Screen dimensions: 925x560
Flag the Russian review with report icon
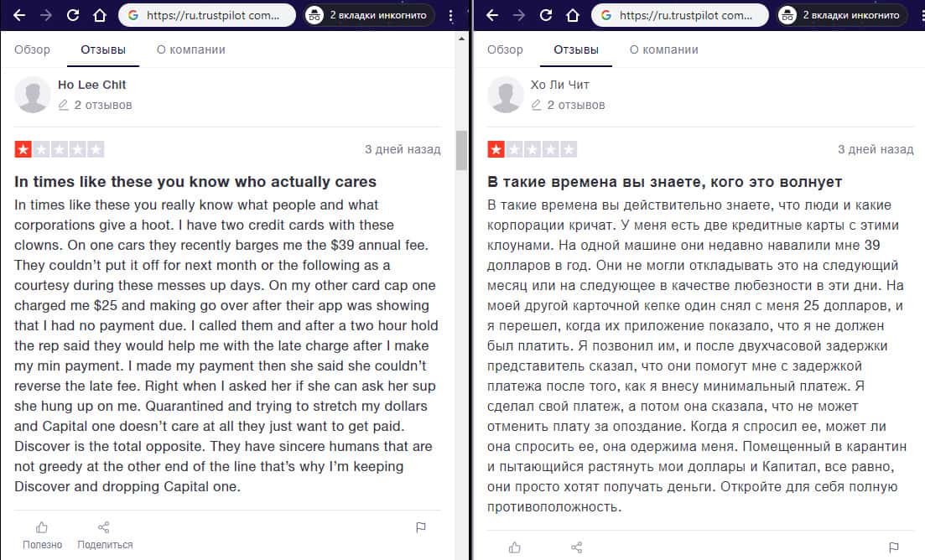click(x=894, y=547)
